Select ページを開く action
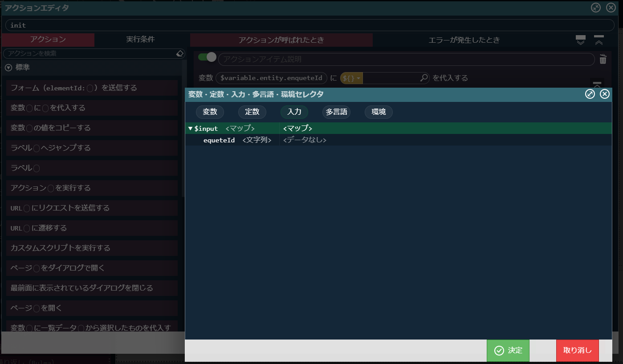This screenshot has height=364, width=623. click(x=92, y=308)
